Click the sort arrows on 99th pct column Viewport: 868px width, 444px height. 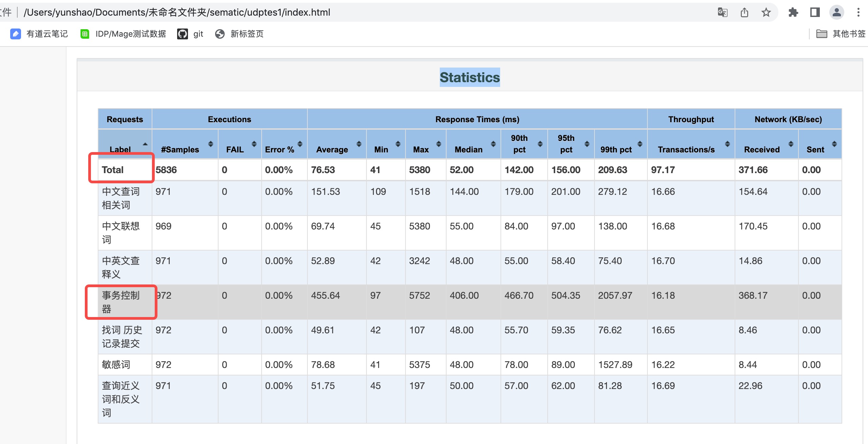click(640, 144)
